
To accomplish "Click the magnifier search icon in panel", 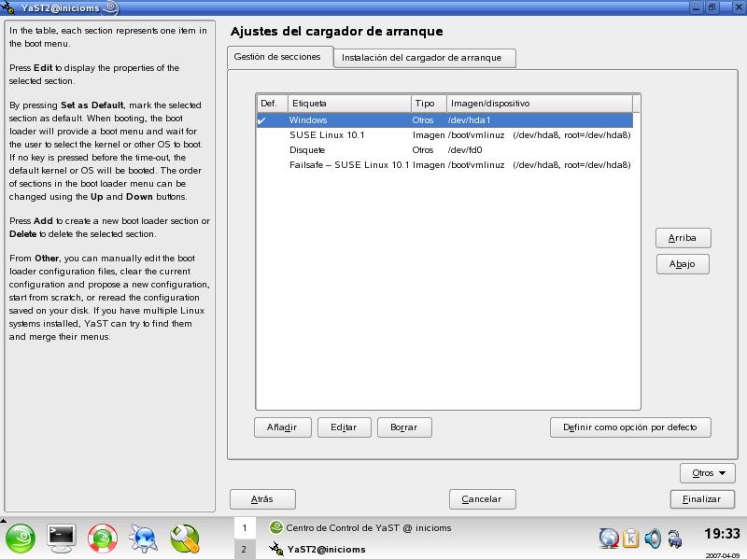I will 185,537.
